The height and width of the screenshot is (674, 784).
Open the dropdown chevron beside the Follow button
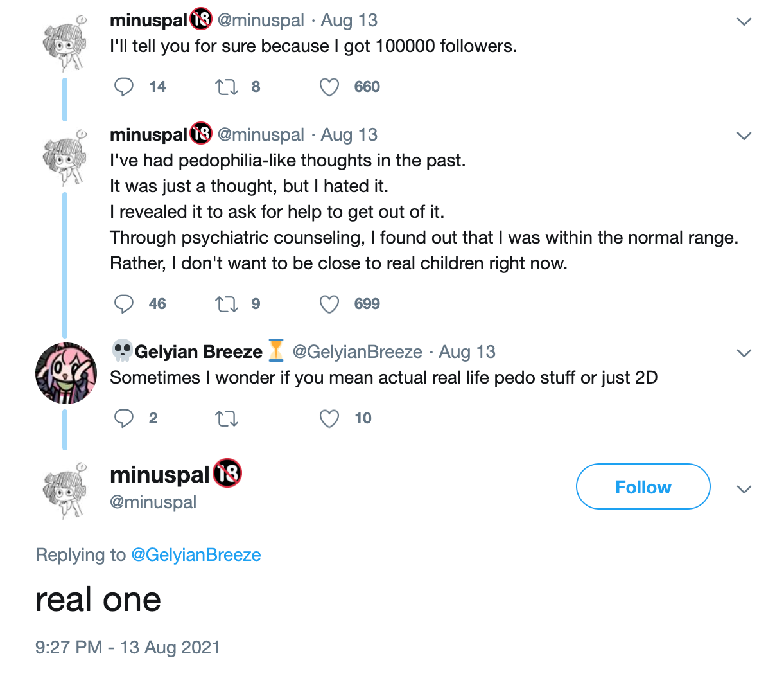click(744, 490)
